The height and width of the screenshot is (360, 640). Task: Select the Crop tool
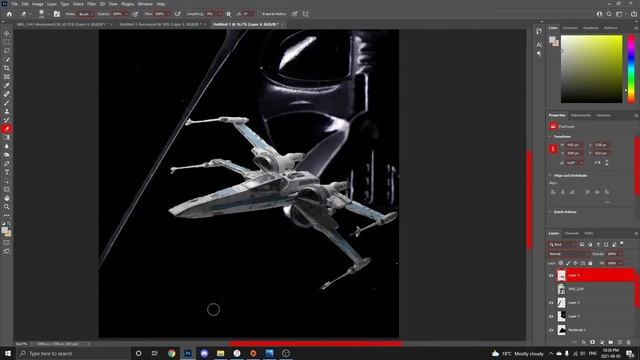tap(7, 68)
